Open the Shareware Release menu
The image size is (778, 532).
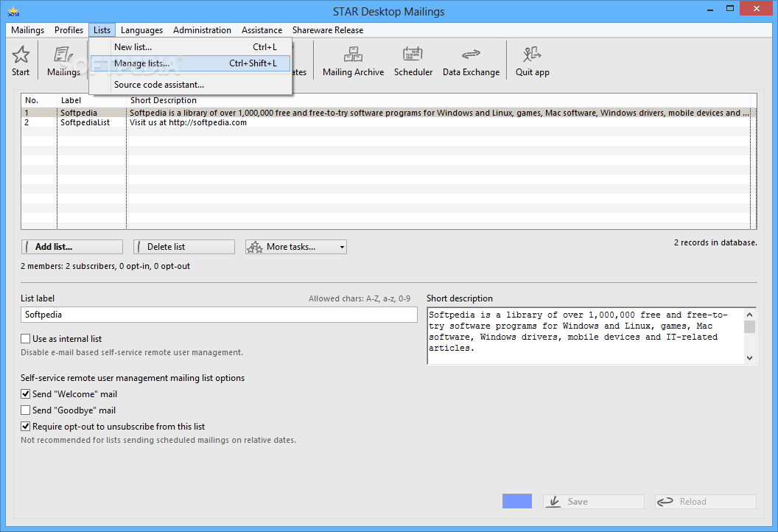coord(327,30)
